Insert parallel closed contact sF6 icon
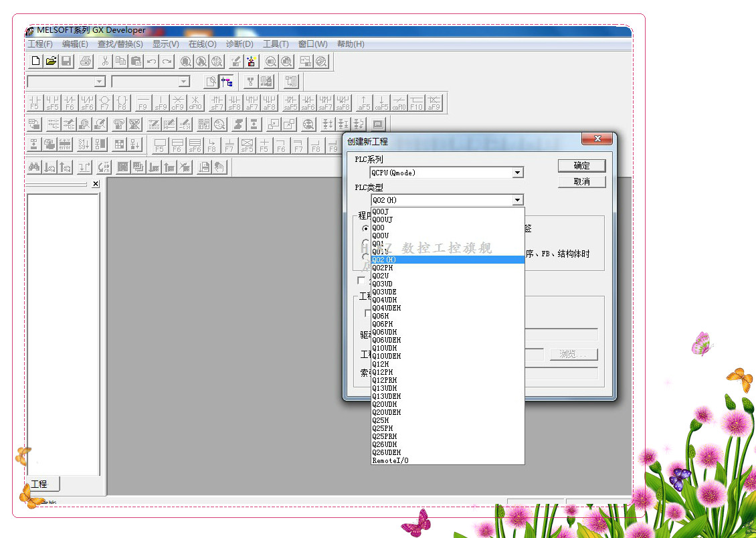This screenshot has width=756, height=538. pyautogui.click(x=87, y=102)
